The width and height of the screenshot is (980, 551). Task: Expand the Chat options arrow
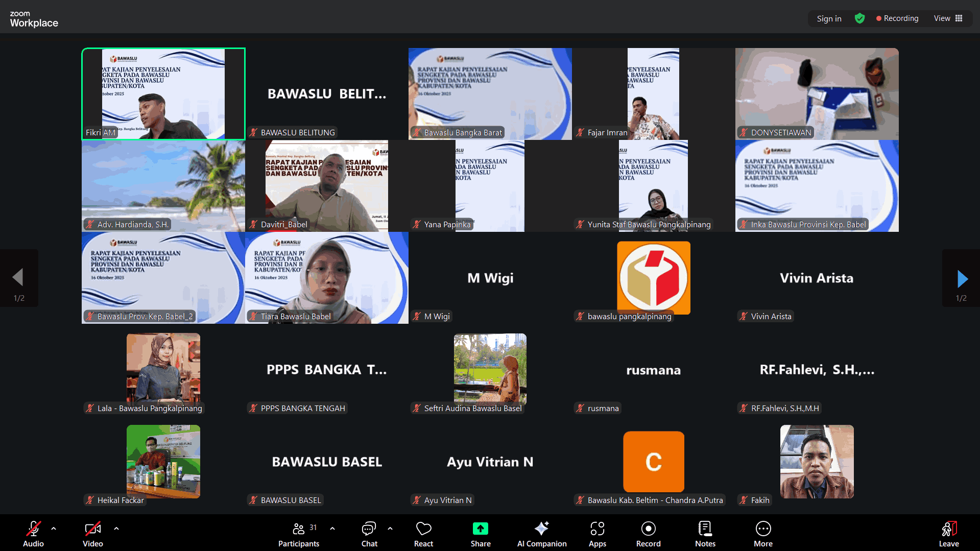point(390,529)
